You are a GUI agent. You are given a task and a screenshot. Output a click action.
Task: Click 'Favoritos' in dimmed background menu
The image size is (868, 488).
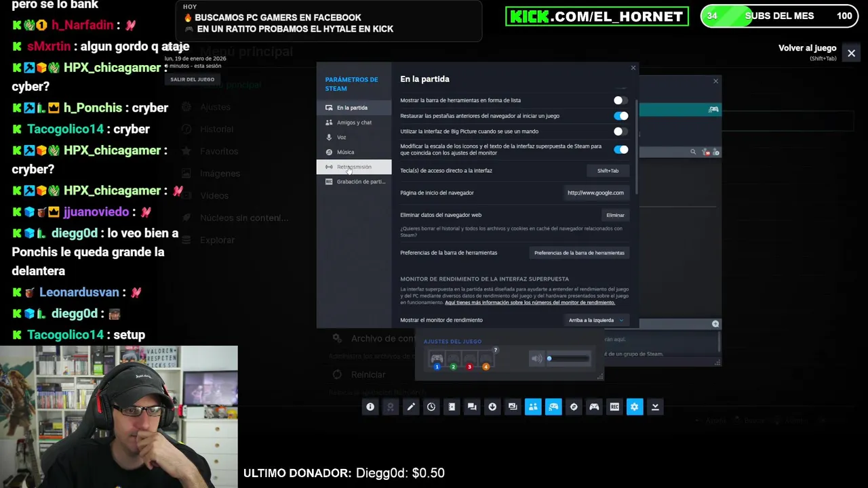coord(219,151)
